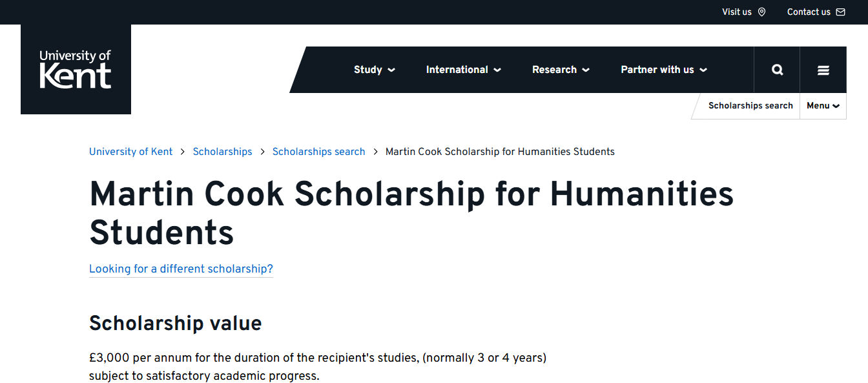The width and height of the screenshot is (868, 383).
Task: Open the Scholarships search breadcrumb link
Action: [x=318, y=151]
